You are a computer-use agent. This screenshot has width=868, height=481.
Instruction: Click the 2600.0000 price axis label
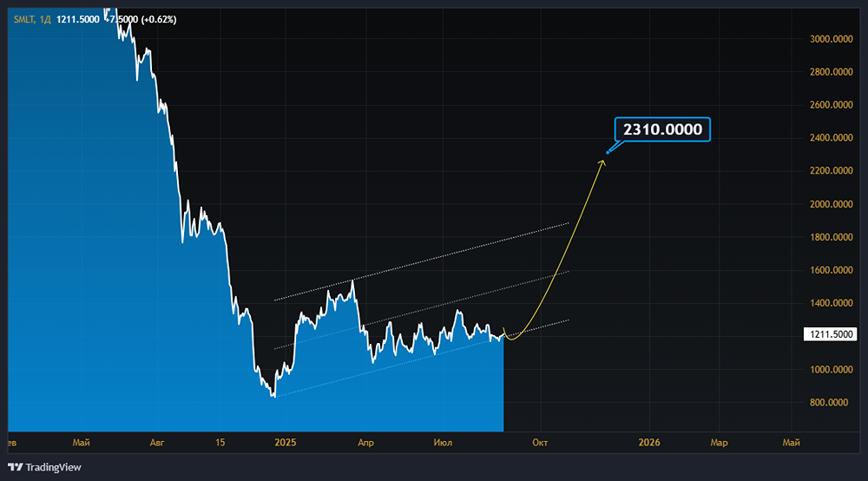coord(831,104)
